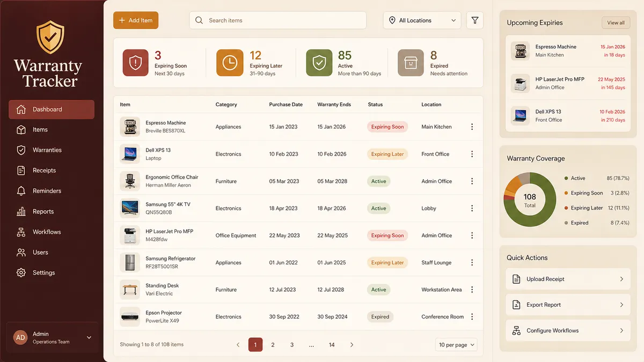Click Expiring Later badge in Dell XPS row
Screen dimensions: 644x362
387,154
